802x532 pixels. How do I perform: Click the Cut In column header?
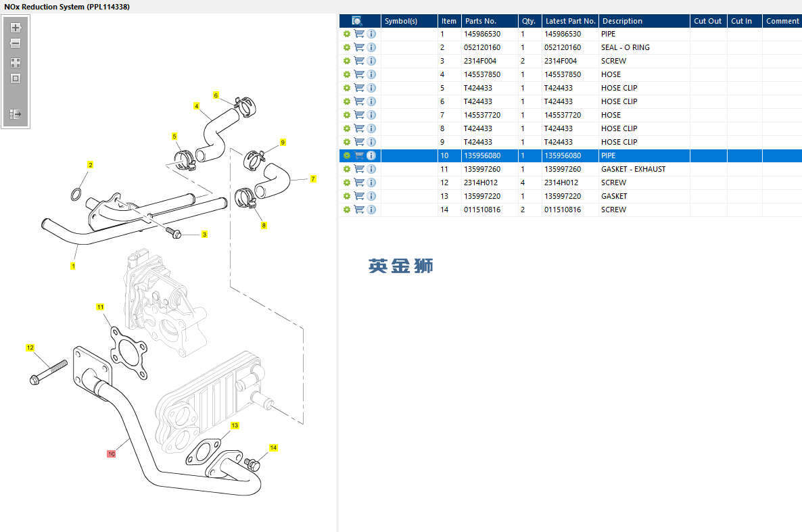pos(745,21)
